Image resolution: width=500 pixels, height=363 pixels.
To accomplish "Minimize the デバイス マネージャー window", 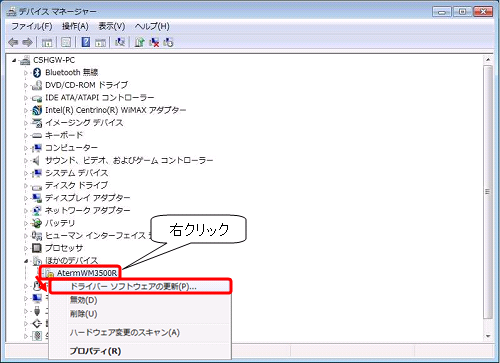I will pyautogui.click(x=442, y=12).
